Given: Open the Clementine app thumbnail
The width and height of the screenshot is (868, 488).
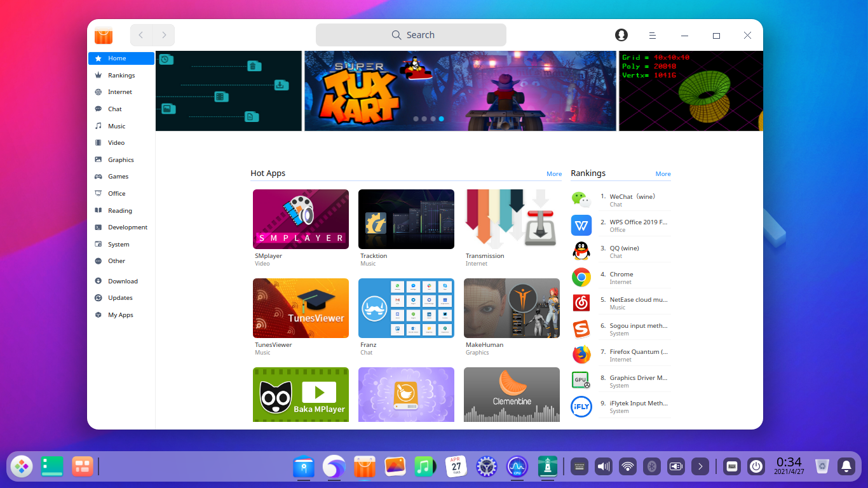Looking at the screenshot, I should point(512,395).
